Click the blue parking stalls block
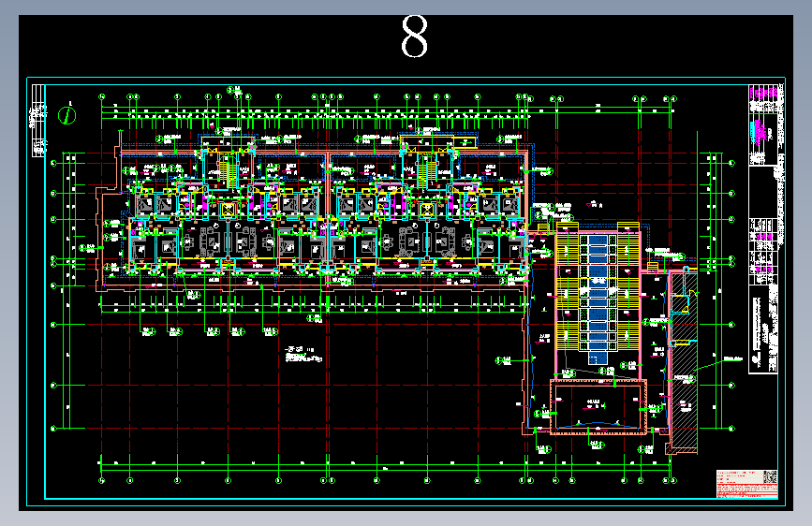The image size is (812, 526). (598, 300)
